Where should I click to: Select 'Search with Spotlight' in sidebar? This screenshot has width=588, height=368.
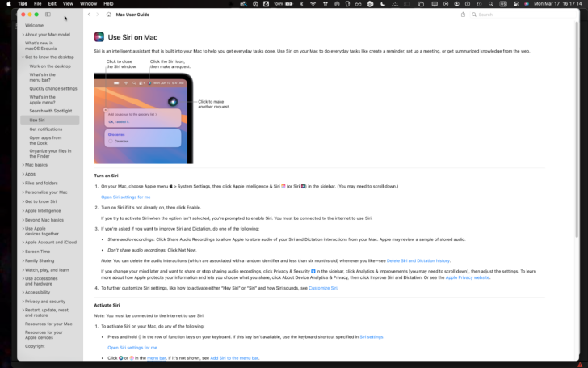tap(52, 111)
